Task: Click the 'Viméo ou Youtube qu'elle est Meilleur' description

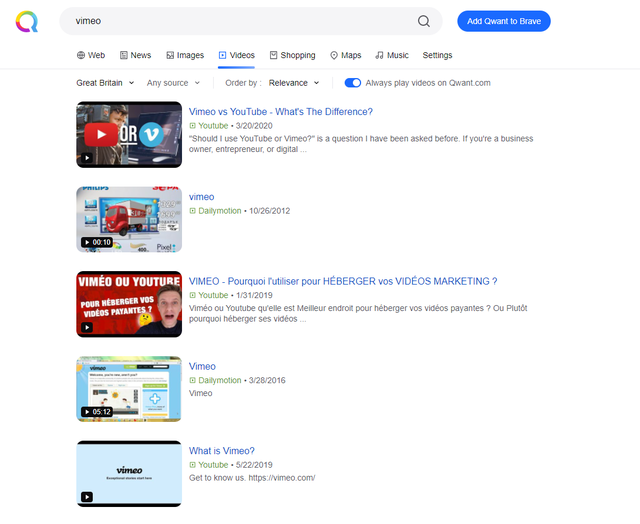Action: coord(358,313)
